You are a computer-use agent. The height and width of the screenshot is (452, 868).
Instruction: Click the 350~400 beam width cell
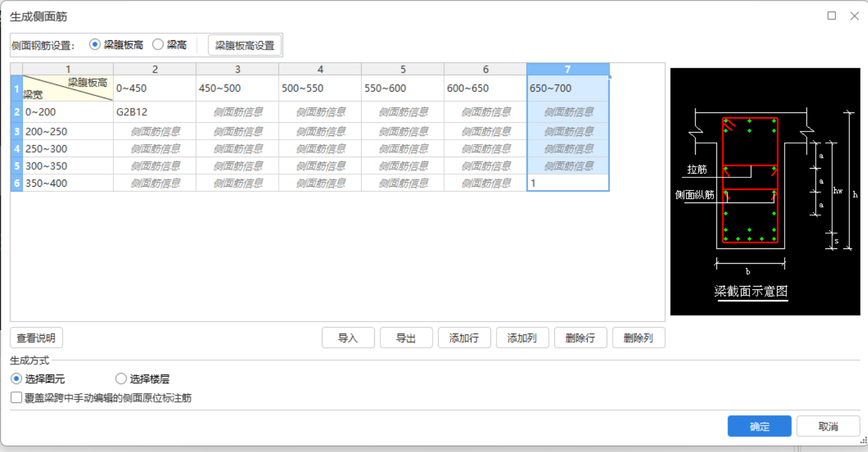pos(68,183)
